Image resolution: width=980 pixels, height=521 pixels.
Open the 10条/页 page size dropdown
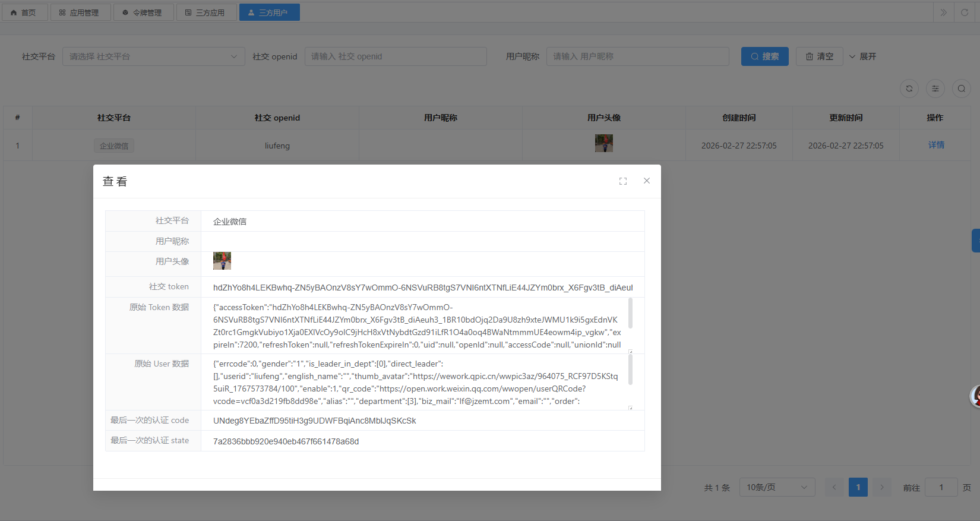776,487
